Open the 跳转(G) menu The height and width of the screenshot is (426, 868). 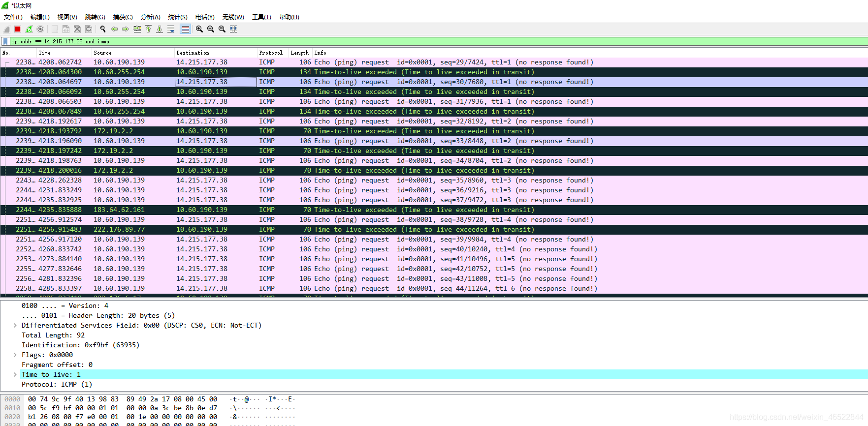(95, 17)
